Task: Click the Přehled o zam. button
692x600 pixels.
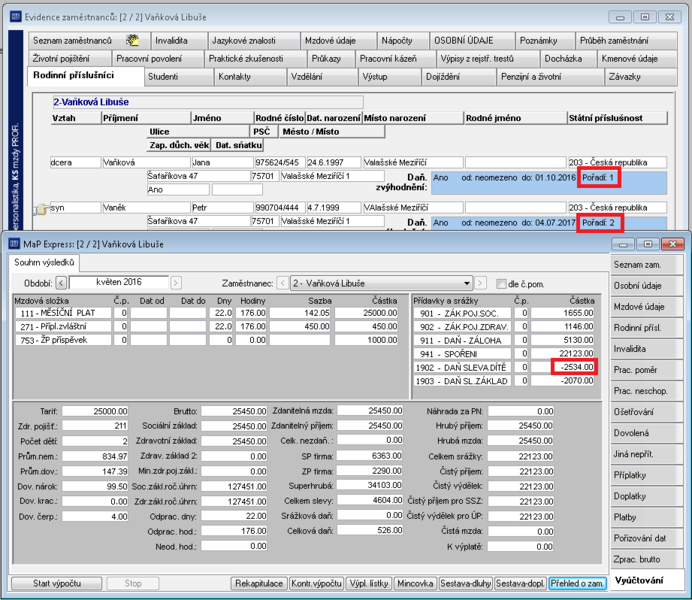Action: click(577, 583)
